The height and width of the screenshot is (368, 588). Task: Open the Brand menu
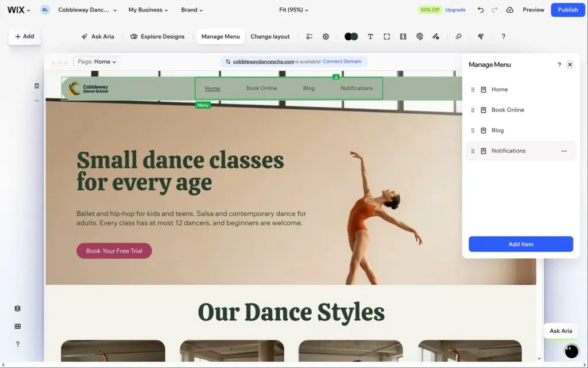[192, 10]
